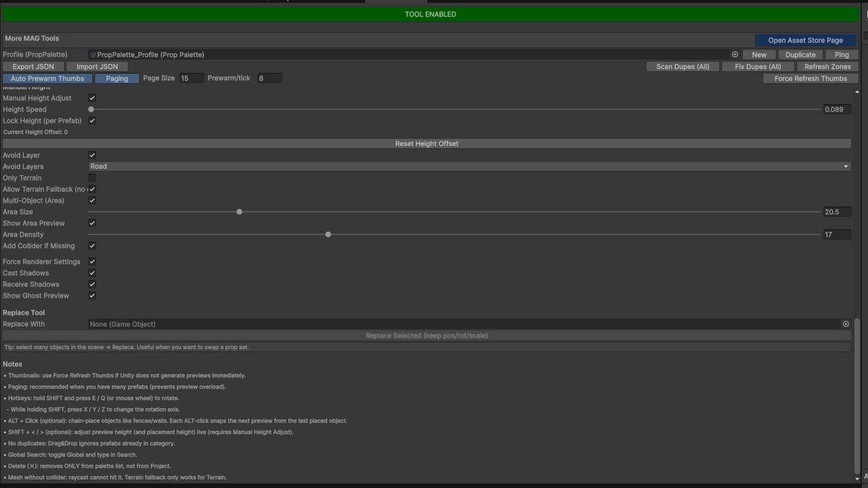This screenshot has height=488, width=868.
Task: Open the Replace With object picker icon
Action: (846, 324)
